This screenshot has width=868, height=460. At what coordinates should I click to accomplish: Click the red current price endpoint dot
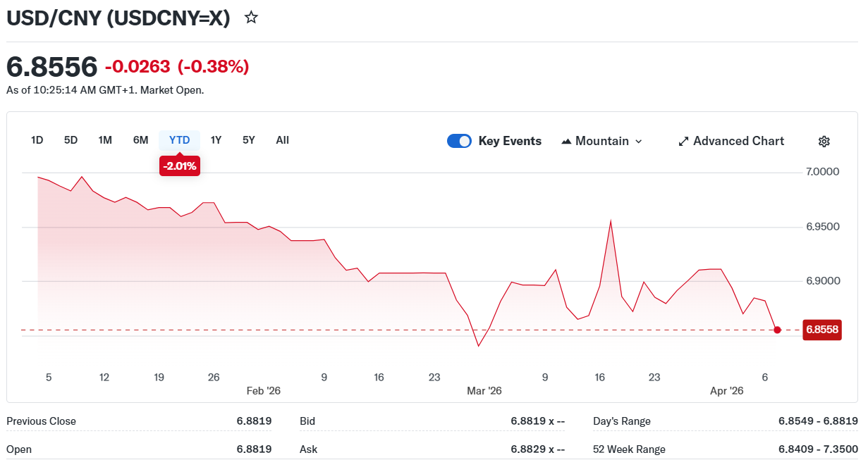click(x=777, y=330)
